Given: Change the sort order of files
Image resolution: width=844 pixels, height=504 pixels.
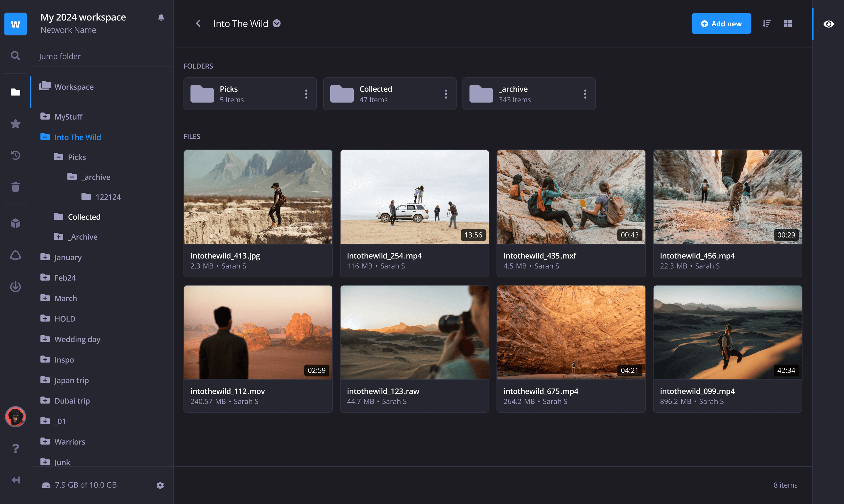Looking at the screenshot, I should coord(766,23).
